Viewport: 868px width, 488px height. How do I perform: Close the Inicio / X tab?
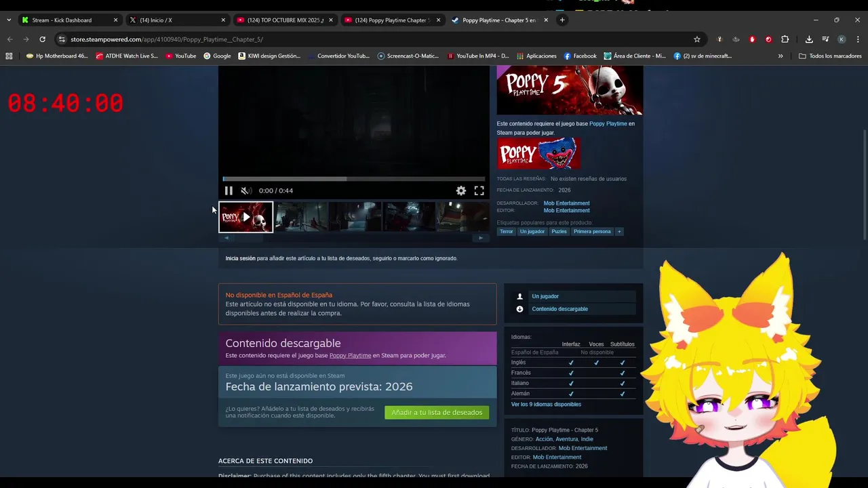(x=223, y=20)
